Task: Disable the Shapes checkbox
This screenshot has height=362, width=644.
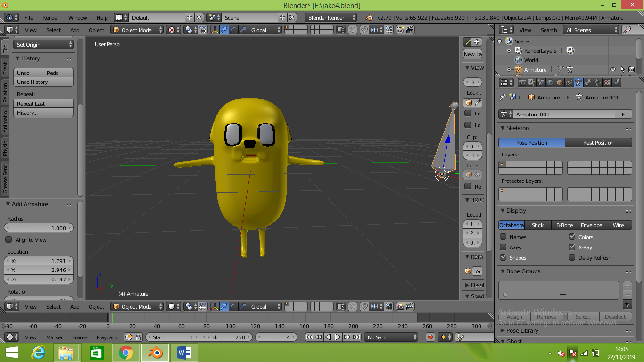Action: point(503,257)
